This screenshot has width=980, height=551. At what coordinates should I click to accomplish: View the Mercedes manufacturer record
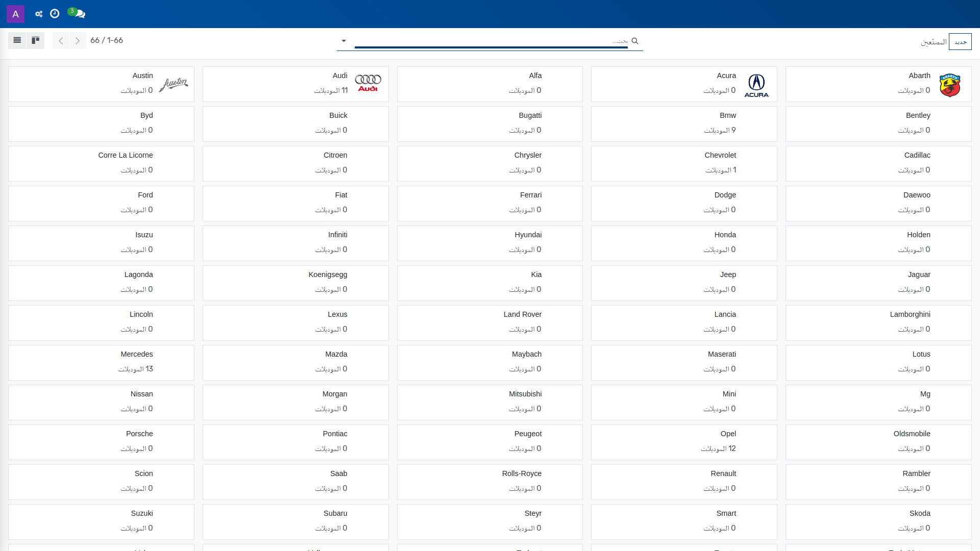(101, 363)
